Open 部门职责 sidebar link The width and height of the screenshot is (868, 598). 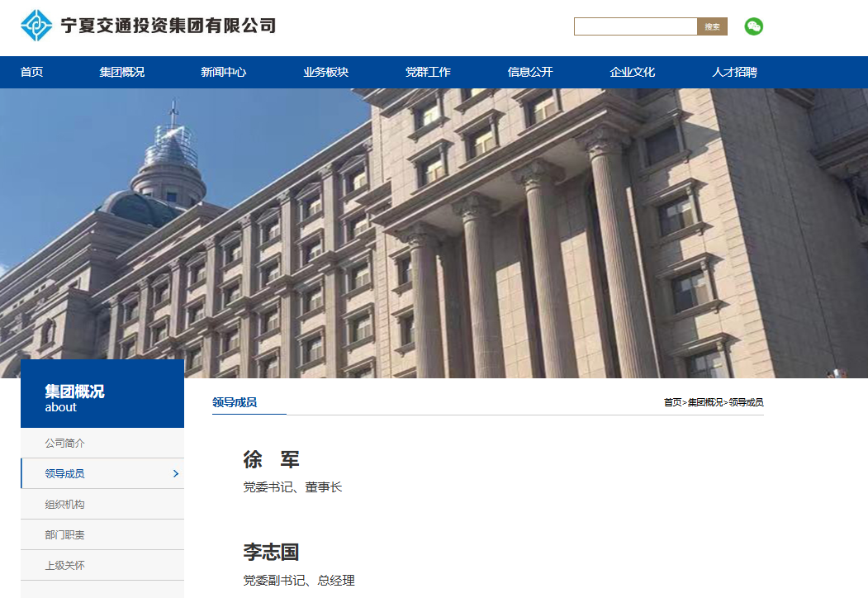(64, 535)
